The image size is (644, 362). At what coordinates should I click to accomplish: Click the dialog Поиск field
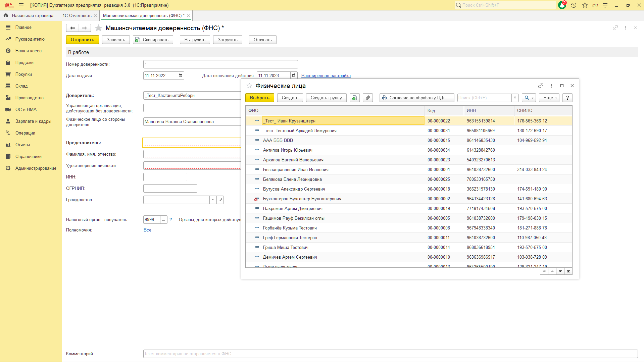(485, 98)
